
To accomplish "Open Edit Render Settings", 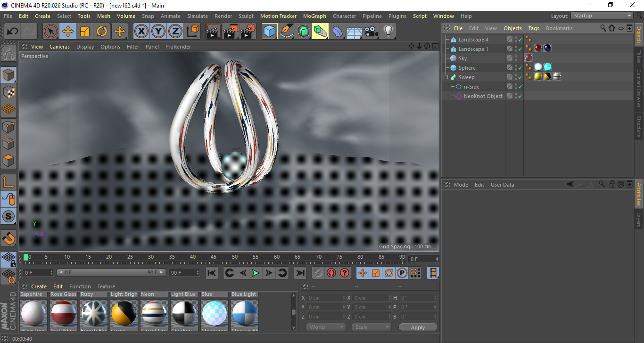I will click(248, 32).
